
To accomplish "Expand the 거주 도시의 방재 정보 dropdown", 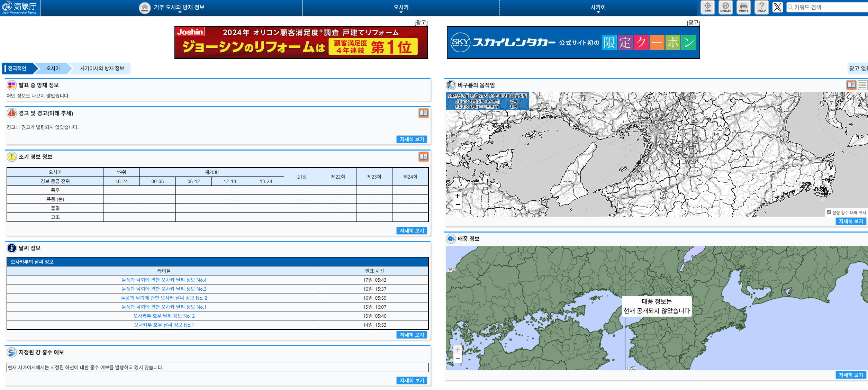I will click(179, 8).
